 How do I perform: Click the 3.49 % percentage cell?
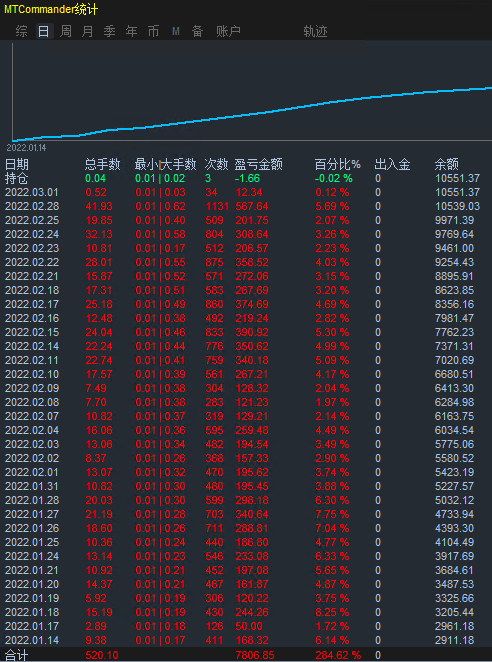(332, 444)
